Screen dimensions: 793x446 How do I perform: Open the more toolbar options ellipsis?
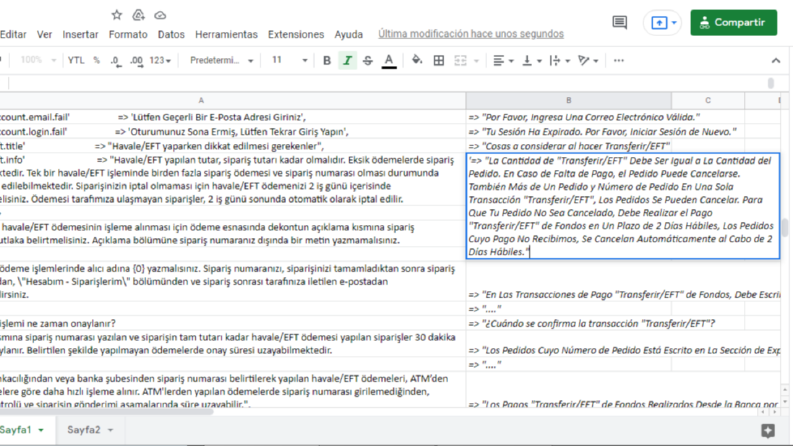coord(619,61)
